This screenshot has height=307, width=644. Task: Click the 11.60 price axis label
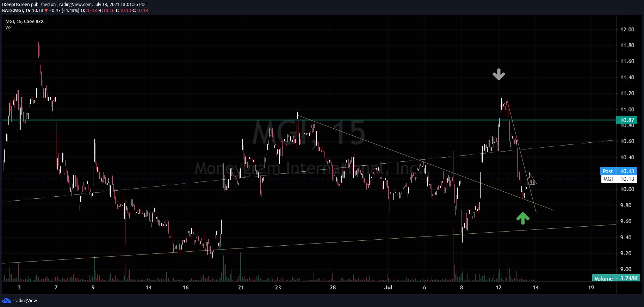[x=627, y=61]
